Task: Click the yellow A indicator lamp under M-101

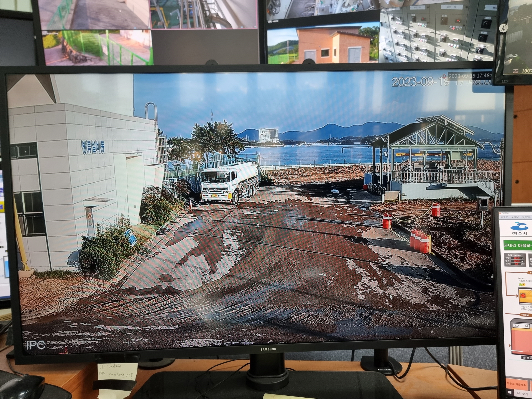Action: [x=524, y=285]
